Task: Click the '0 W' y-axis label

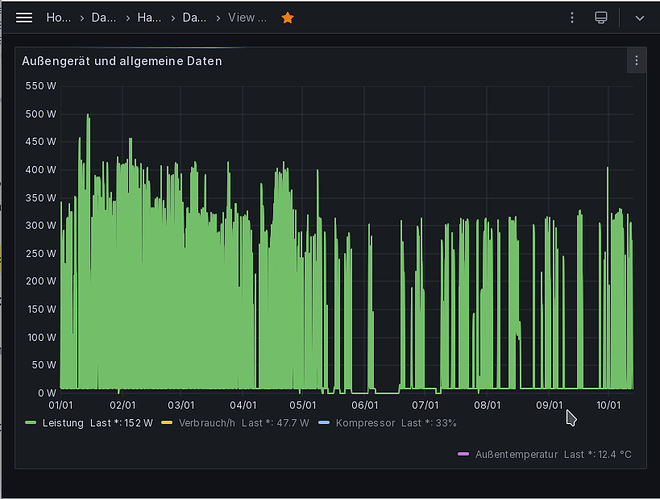Action: (x=47, y=393)
